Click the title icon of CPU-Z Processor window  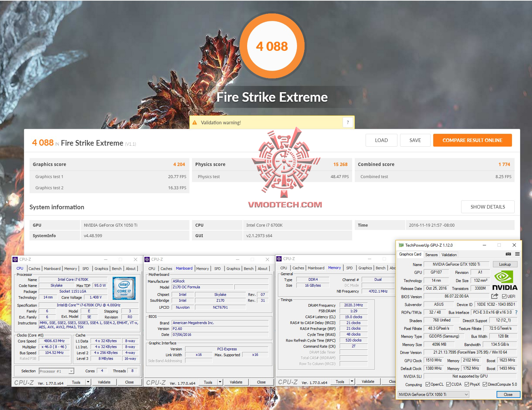15,259
